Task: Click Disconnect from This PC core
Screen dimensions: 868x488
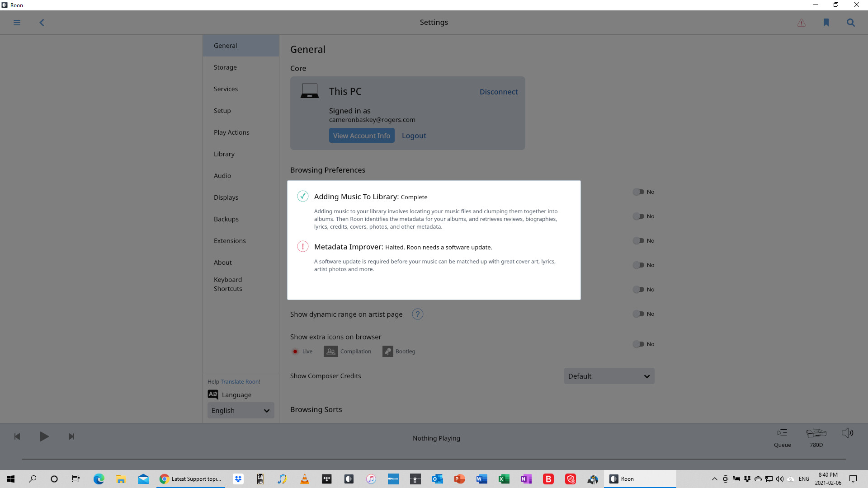Action: coord(499,92)
